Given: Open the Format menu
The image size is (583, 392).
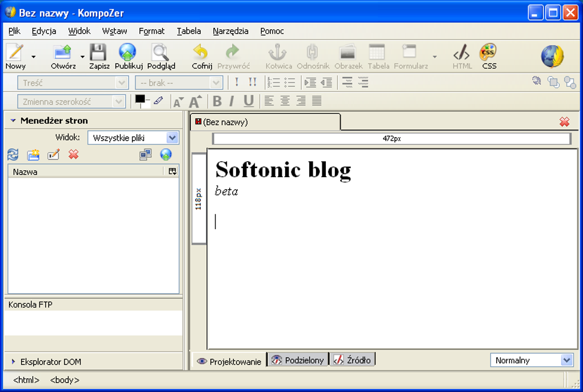Looking at the screenshot, I should (x=151, y=31).
